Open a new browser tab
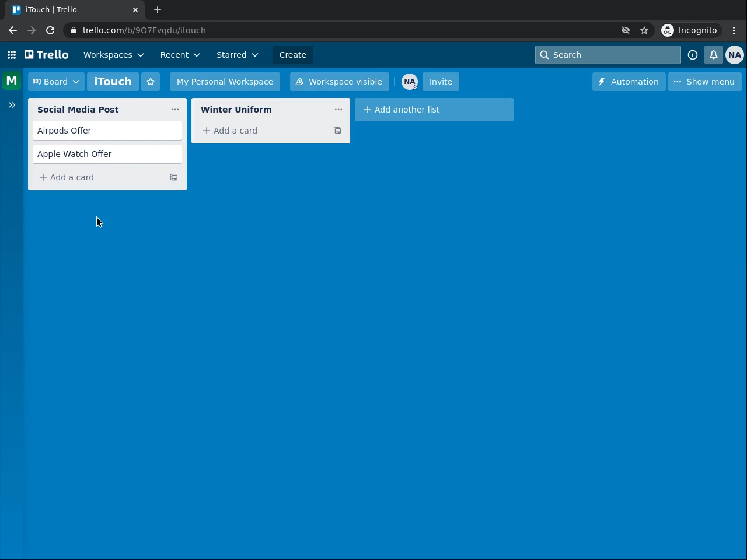The image size is (747, 560). click(x=158, y=10)
